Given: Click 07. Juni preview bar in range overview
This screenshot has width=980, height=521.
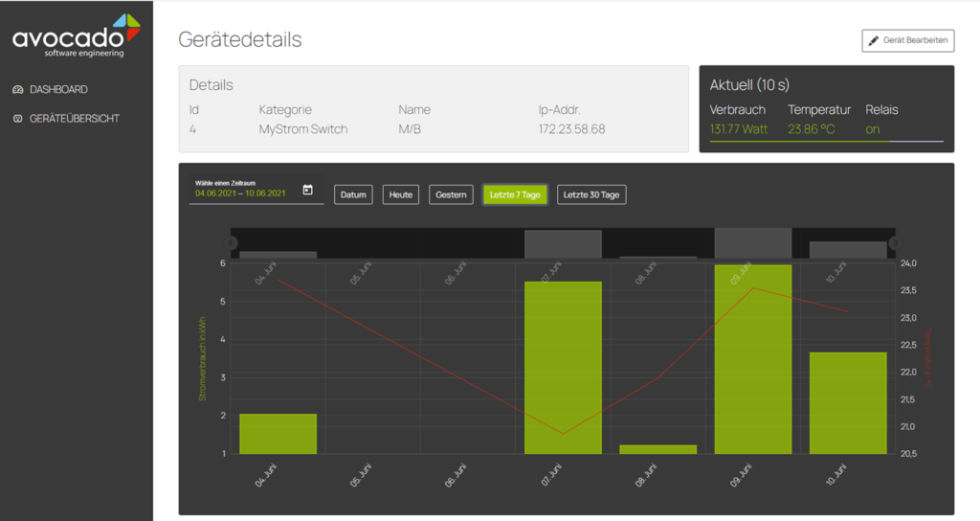Looking at the screenshot, I should click(563, 244).
